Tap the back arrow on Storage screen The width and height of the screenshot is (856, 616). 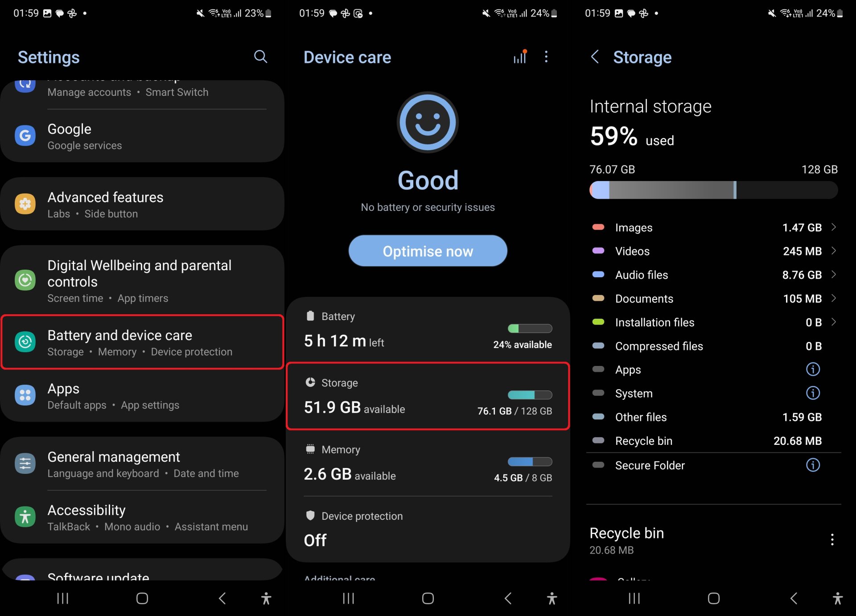(x=593, y=58)
